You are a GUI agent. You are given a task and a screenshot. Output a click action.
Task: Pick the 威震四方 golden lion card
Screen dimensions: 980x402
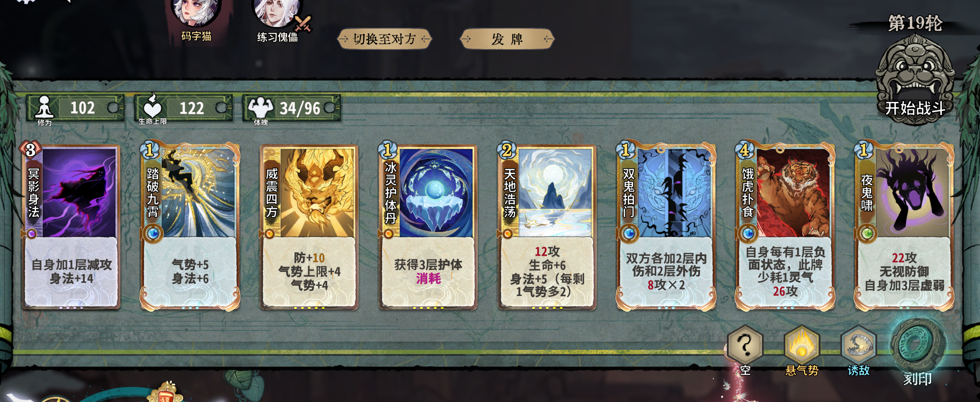pos(309,226)
